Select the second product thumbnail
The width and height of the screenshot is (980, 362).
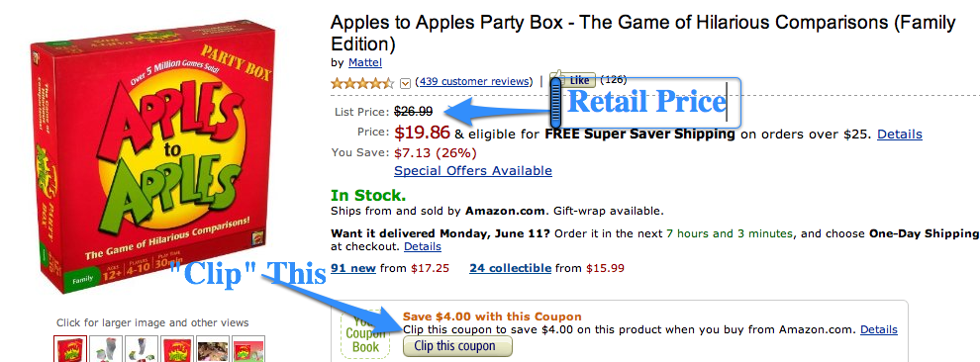[x=105, y=349]
